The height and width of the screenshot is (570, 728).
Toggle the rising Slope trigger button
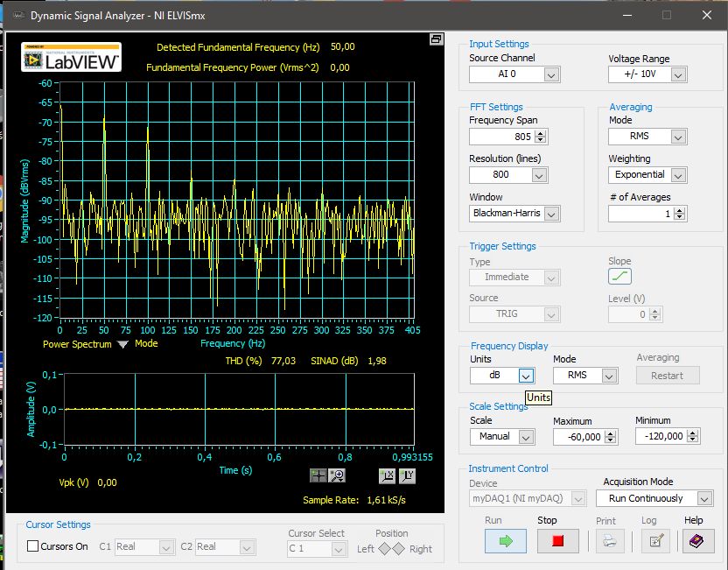point(619,277)
